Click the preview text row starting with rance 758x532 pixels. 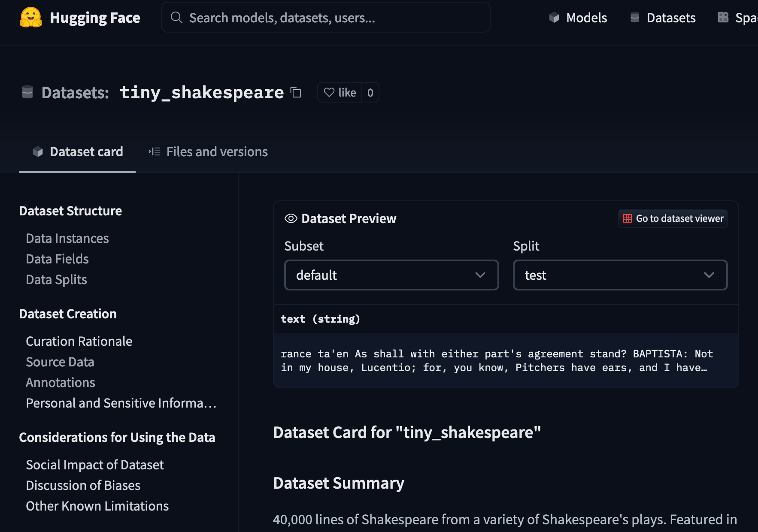pos(497,361)
